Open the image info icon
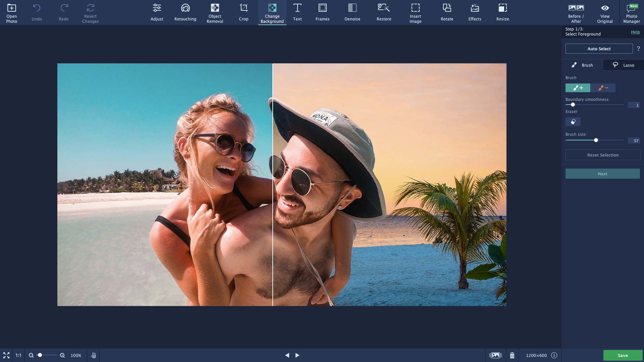644x362 pixels. [554, 355]
